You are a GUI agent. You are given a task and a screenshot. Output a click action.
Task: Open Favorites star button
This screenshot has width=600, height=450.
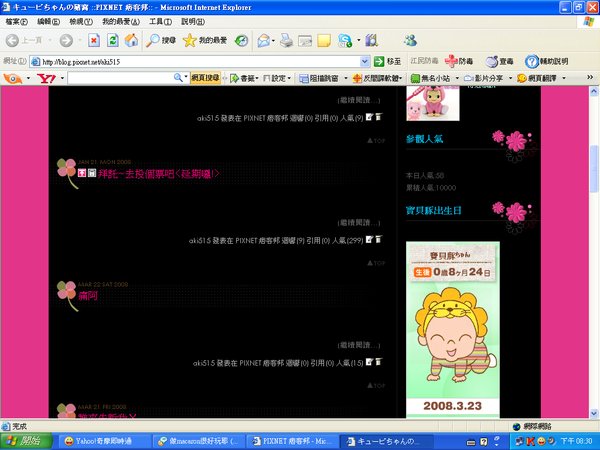[205, 40]
